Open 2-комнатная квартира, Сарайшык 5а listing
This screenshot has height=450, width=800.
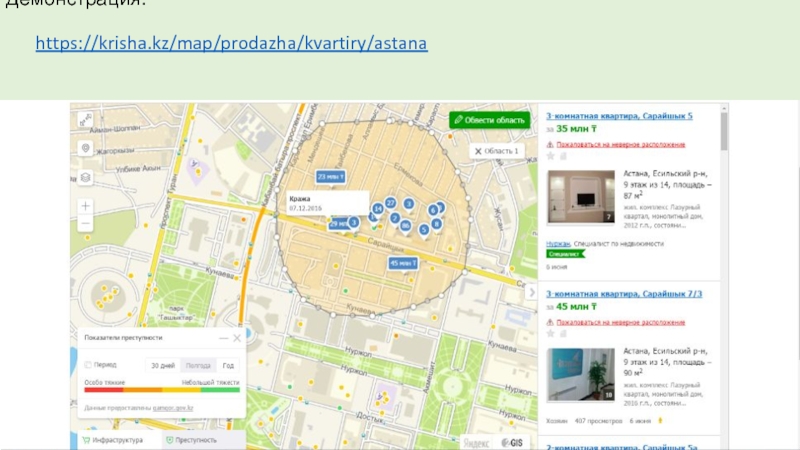622,446
